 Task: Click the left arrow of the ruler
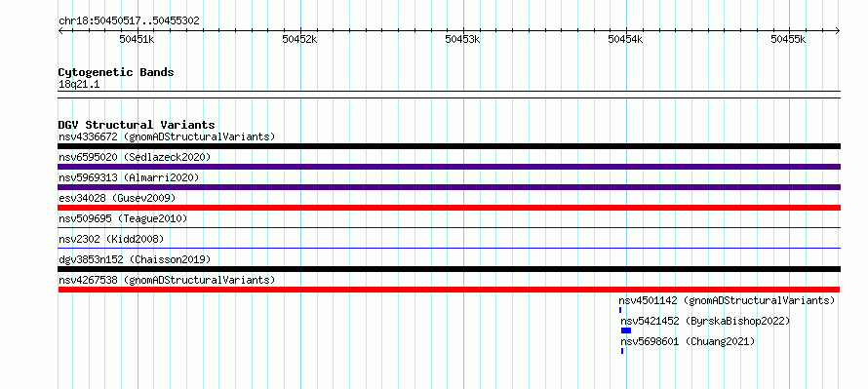(60, 30)
